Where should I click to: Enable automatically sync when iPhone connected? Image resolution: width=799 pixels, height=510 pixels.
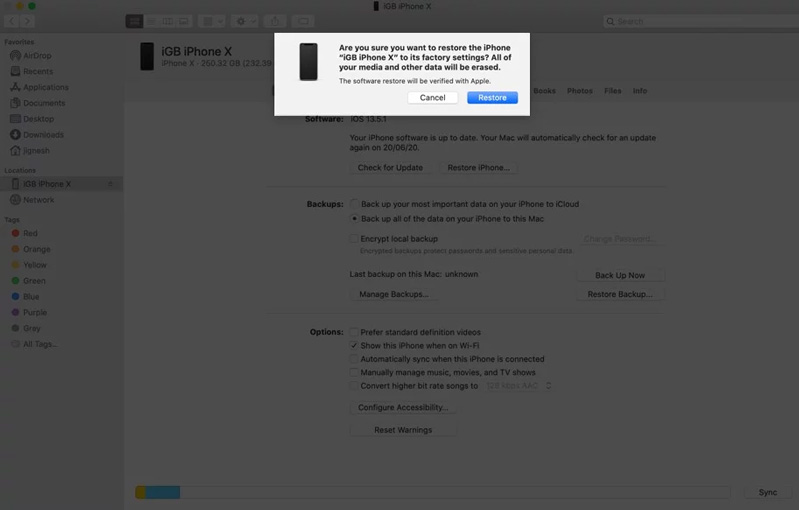point(354,359)
